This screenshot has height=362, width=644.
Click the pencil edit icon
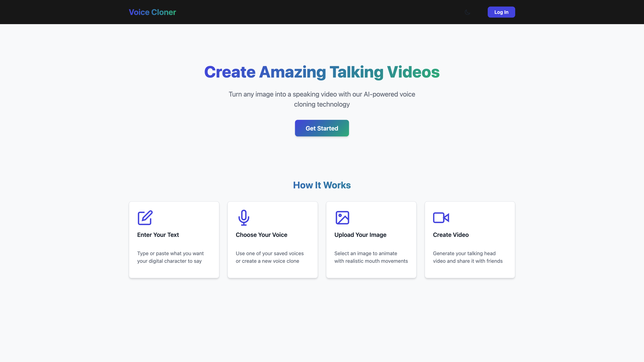pyautogui.click(x=145, y=218)
